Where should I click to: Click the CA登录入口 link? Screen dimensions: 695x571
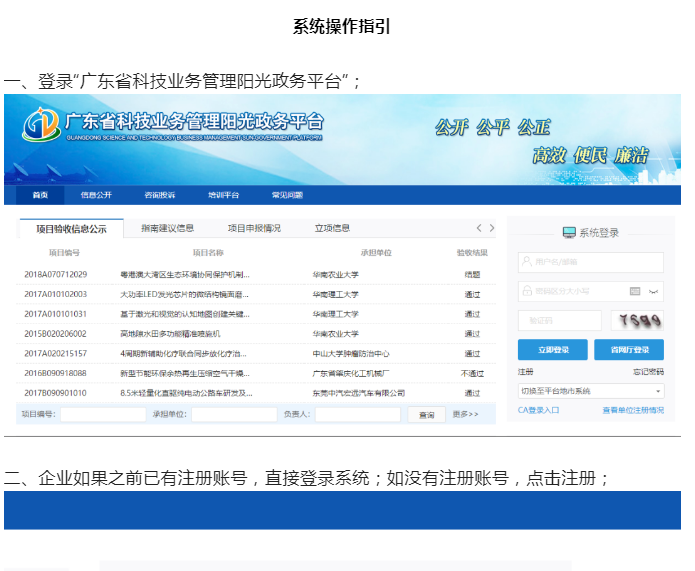tap(539, 410)
